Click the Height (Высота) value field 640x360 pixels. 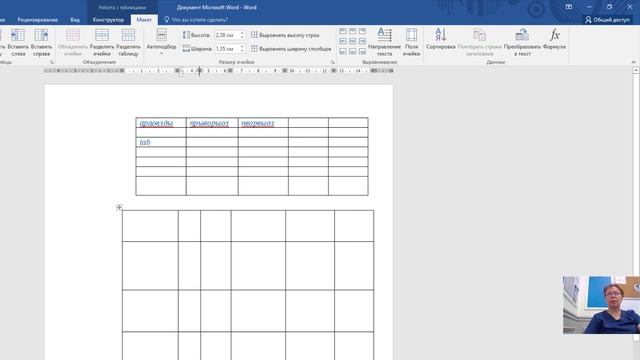tap(227, 35)
